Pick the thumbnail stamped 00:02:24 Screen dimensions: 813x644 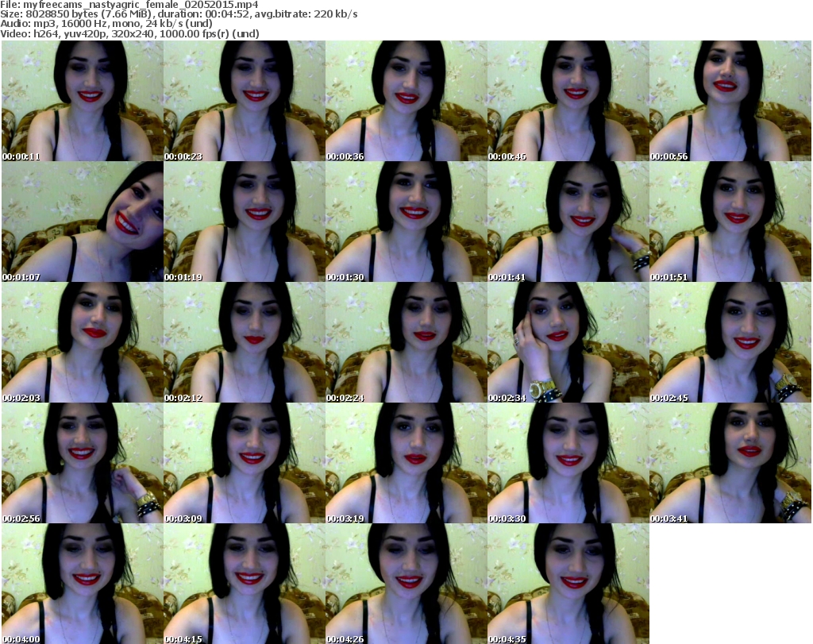coord(406,342)
